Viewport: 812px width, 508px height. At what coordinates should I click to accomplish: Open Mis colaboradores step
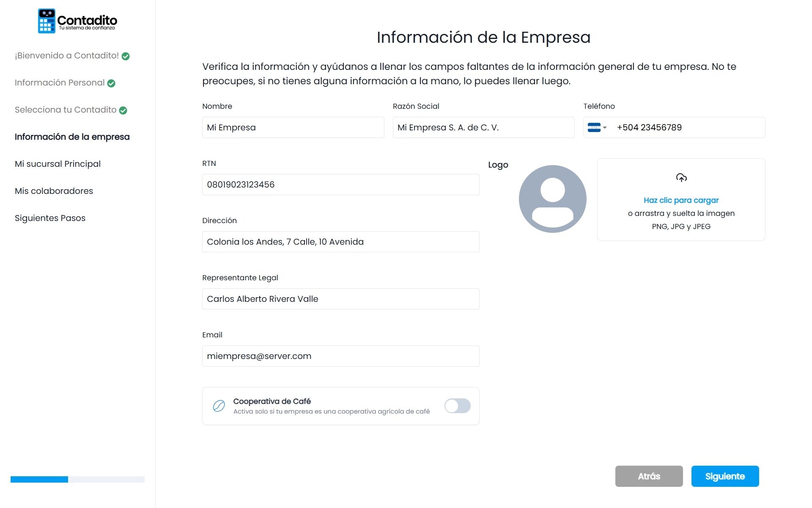(54, 191)
